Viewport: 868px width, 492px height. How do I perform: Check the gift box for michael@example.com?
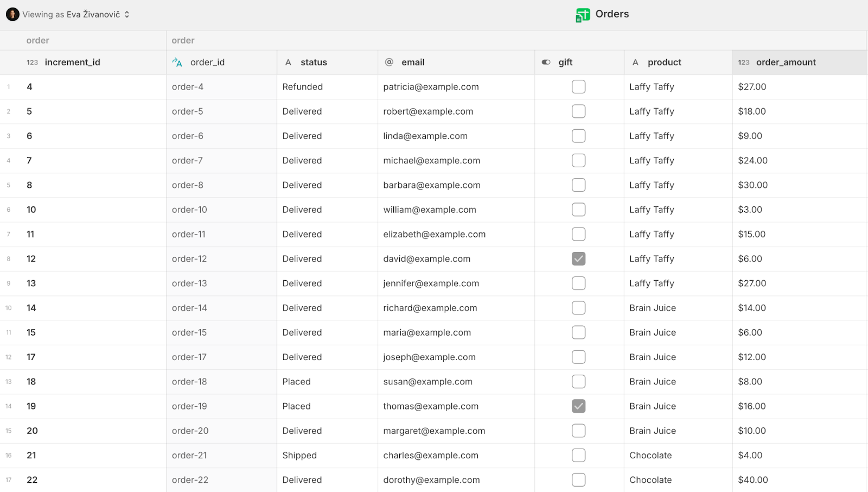coord(579,161)
